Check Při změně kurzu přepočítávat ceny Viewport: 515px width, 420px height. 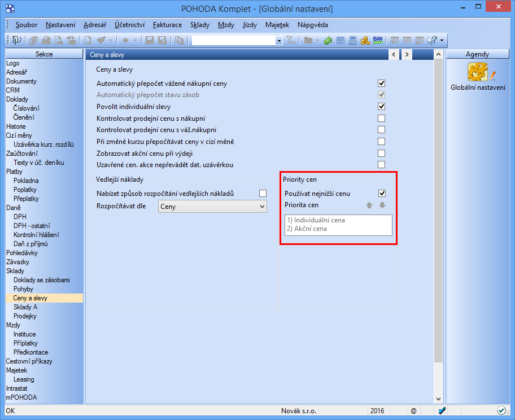click(x=381, y=142)
